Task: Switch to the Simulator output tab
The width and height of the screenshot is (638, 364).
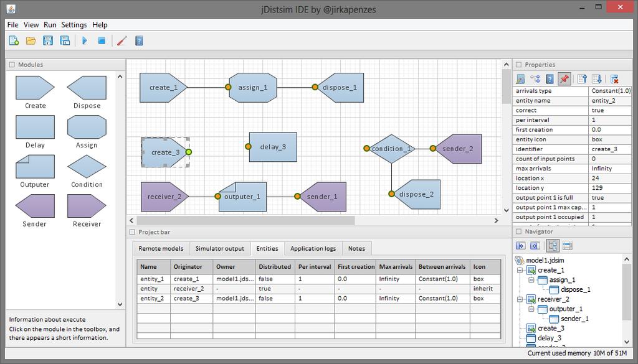Action: click(220, 249)
